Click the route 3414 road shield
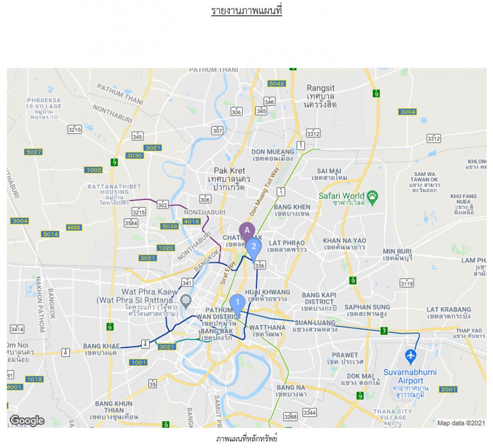The height and width of the screenshot is (448, 493). 17,329
